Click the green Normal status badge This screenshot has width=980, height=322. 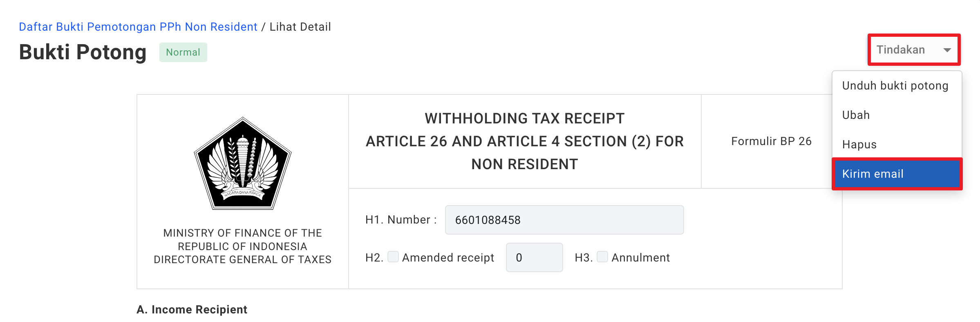[183, 52]
